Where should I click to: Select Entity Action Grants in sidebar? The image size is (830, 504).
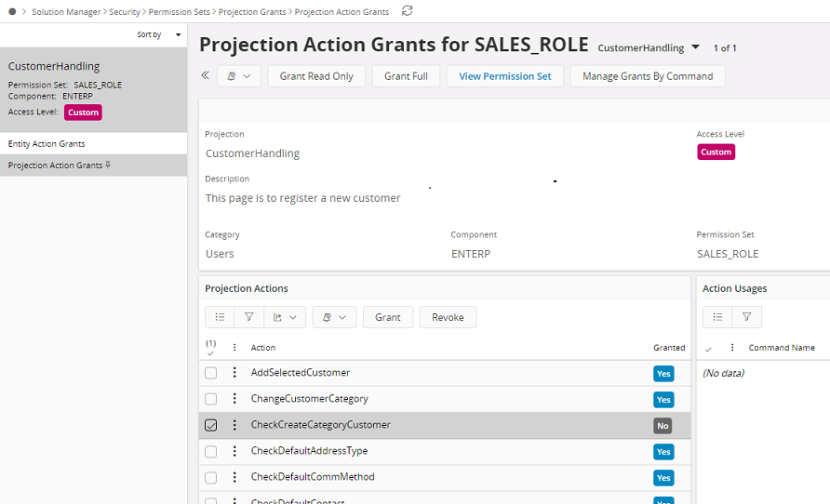pyautogui.click(x=47, y=144)
